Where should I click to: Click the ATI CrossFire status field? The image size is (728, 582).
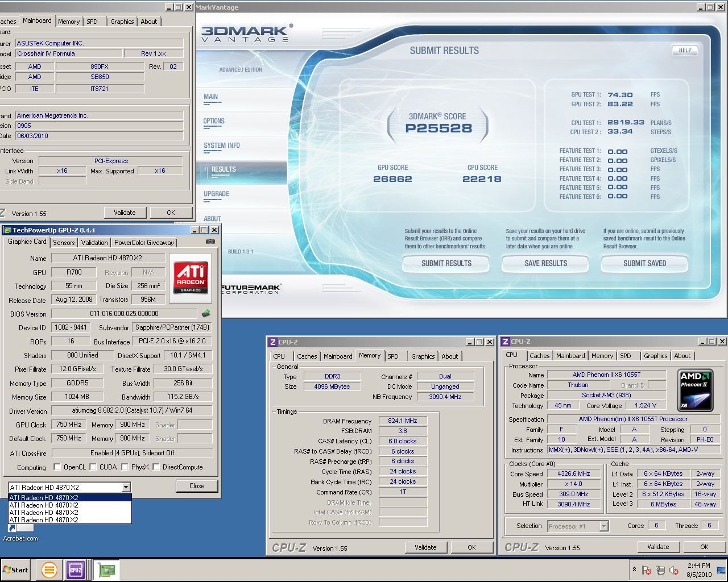132,453
